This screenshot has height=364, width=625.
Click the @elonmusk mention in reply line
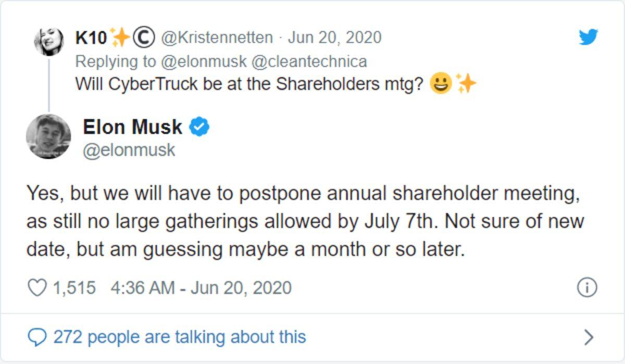coord(203,61)
